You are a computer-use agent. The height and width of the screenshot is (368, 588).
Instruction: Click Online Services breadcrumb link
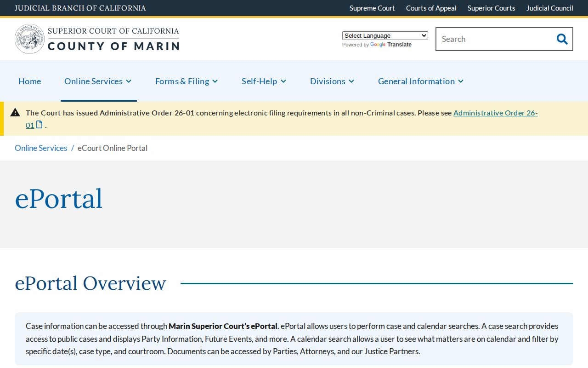click(41, 148)
